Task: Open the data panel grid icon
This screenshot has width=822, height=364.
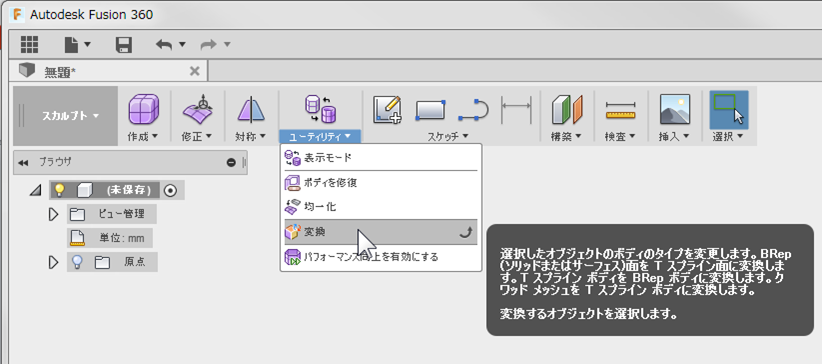Action: pyautogui.click(x=30, y=45)
